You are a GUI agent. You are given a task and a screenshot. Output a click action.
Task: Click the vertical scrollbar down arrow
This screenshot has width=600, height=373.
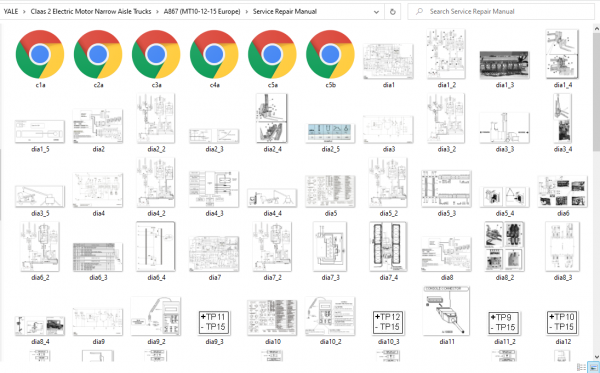597,357
